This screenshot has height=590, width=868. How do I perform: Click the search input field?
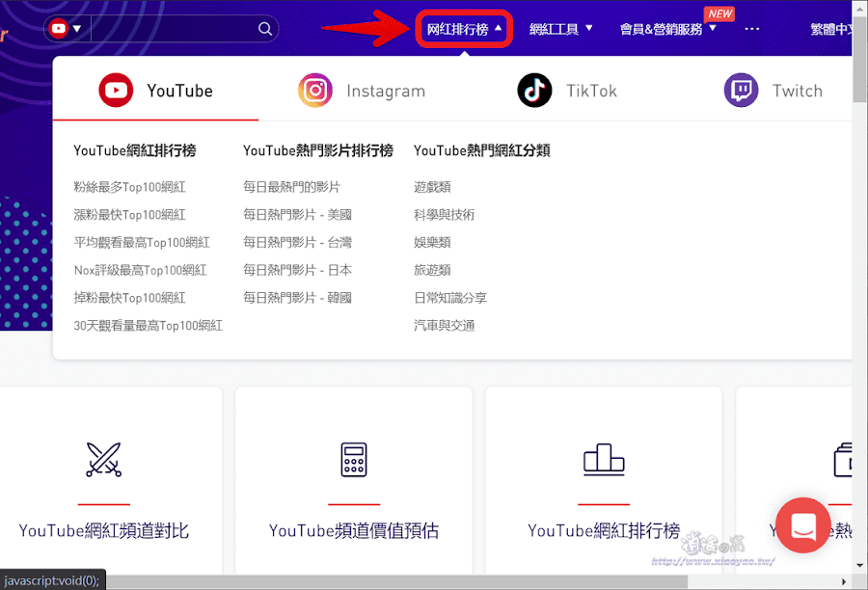coord(174,28)
